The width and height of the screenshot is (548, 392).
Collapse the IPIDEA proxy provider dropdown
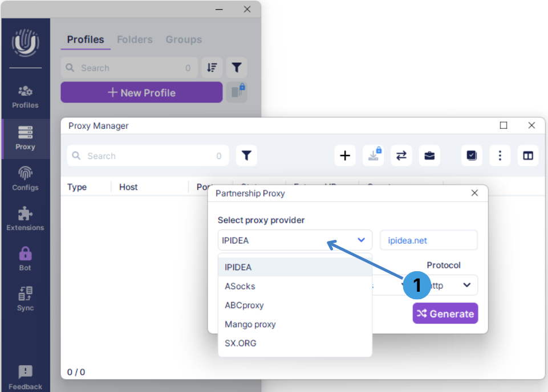click(x=295, y=240)
